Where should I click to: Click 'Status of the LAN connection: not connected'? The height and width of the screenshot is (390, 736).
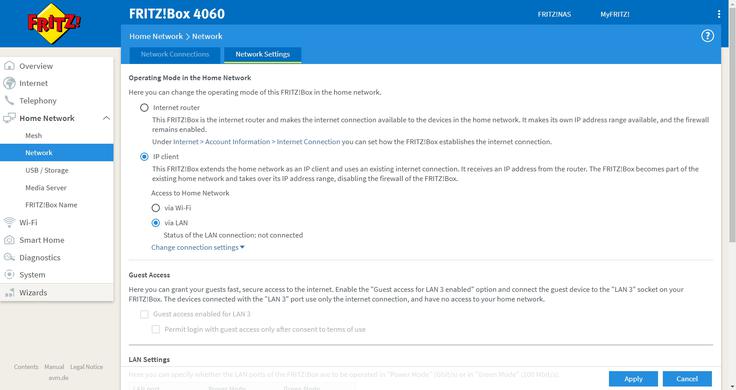(233, 235)
